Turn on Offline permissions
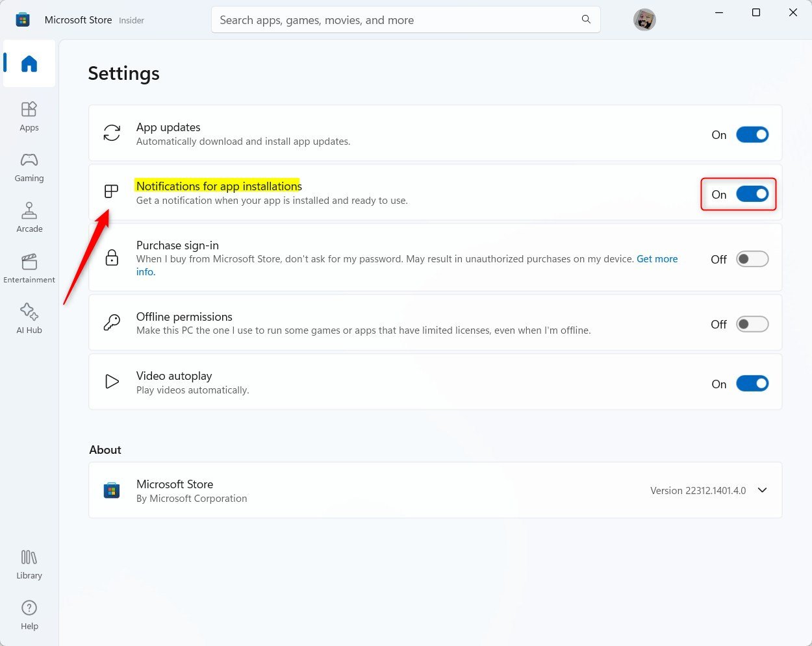The image size is (812, 646). 752,323
